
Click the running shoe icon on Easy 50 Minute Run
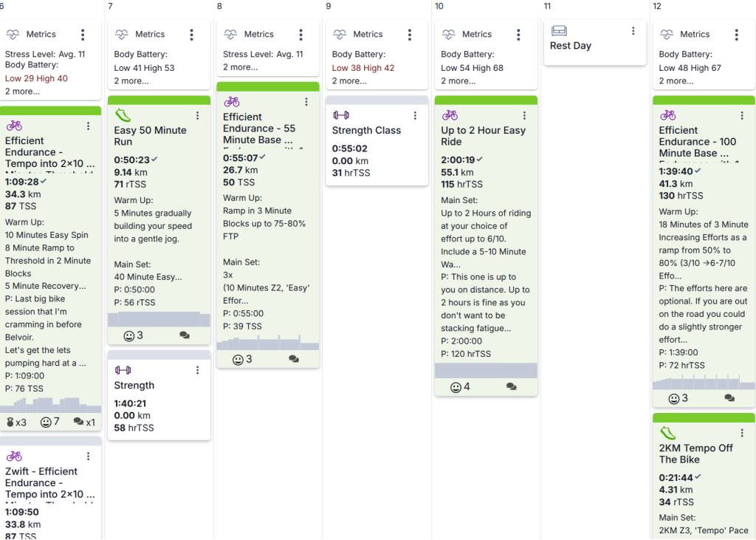point(123,115)
